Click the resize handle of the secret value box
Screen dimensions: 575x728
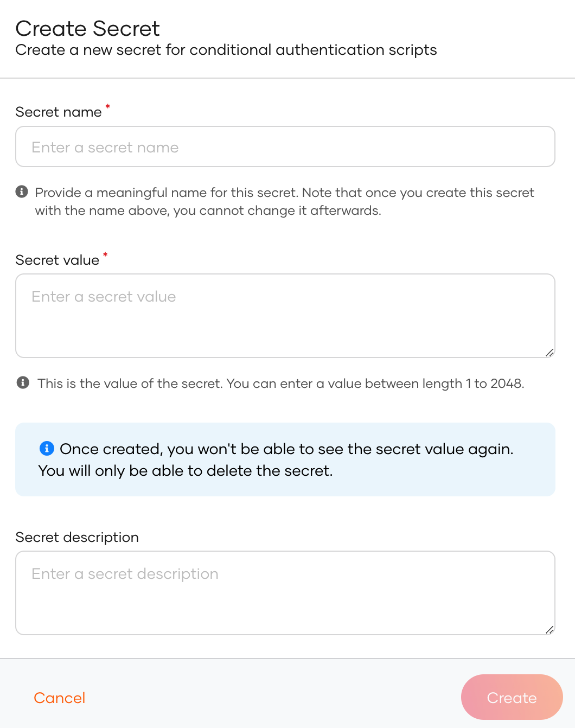(549, 353)
